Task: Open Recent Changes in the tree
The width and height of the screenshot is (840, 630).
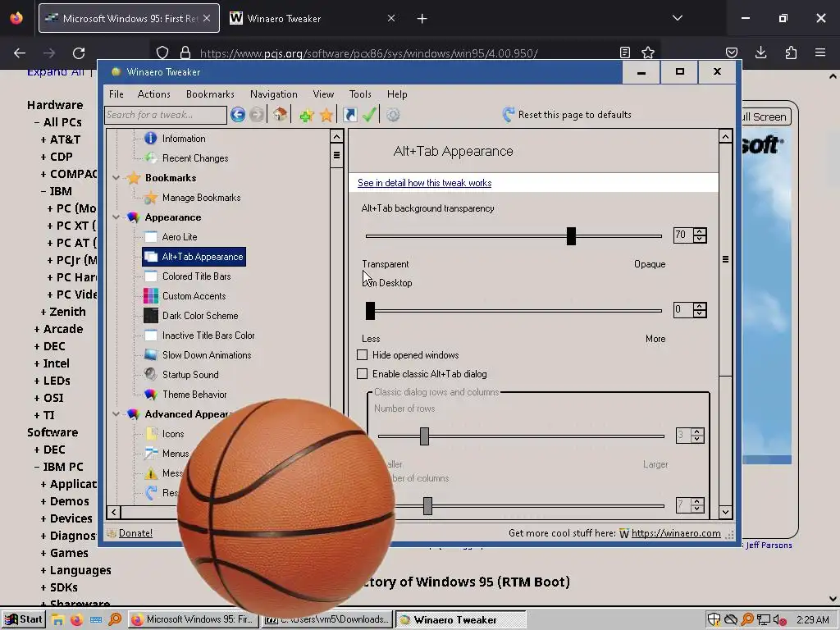Action: [x=195, y=158]
